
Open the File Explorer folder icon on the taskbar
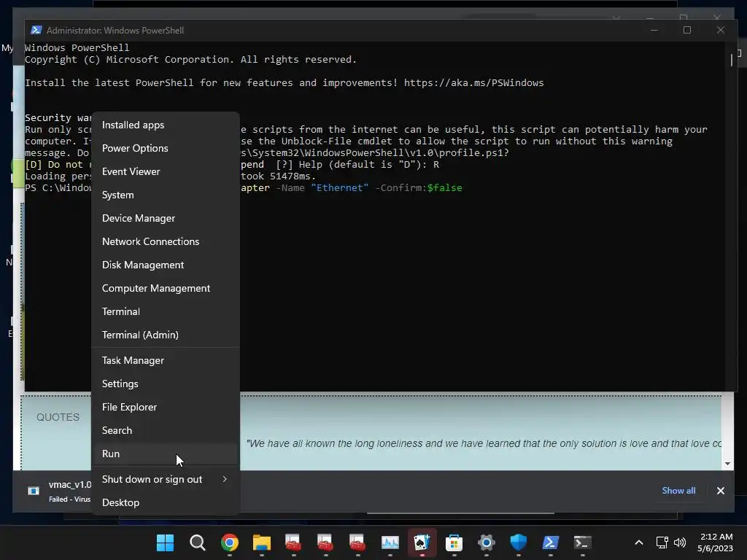pyautogui.click(x=262, y=542)
